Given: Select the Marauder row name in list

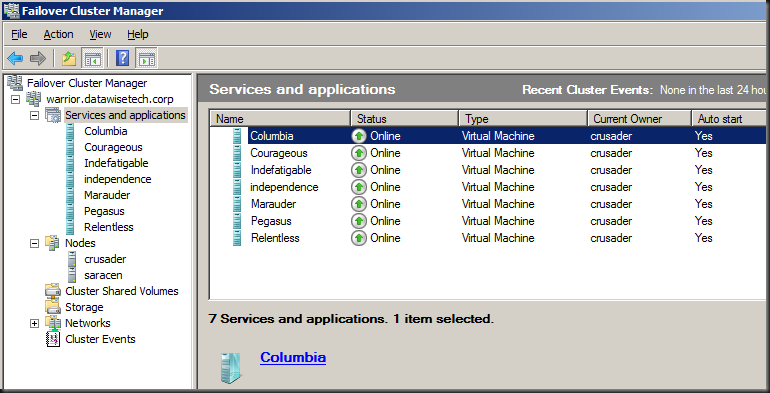Looking at the screenshot, I should click(274, 204).
